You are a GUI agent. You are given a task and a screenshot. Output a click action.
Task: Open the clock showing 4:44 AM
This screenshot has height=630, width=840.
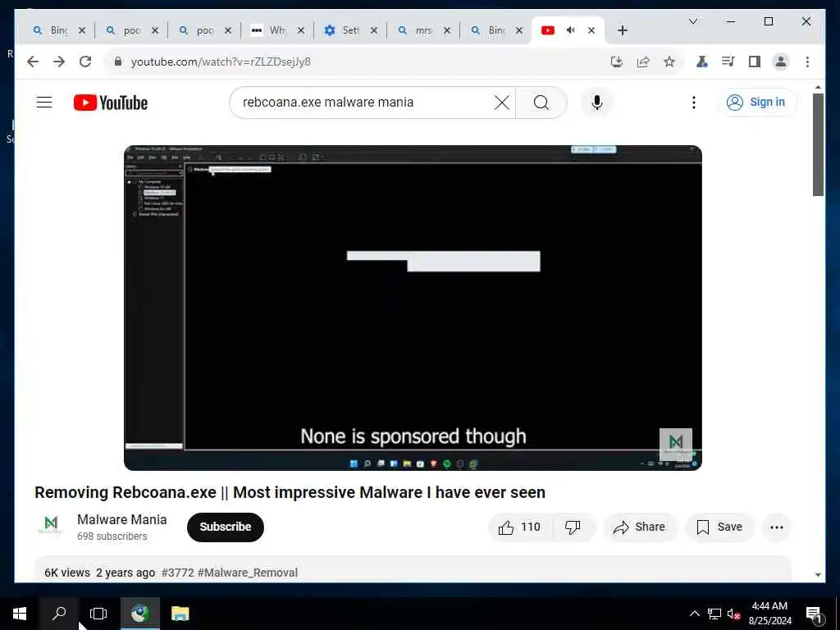point(769,614)
